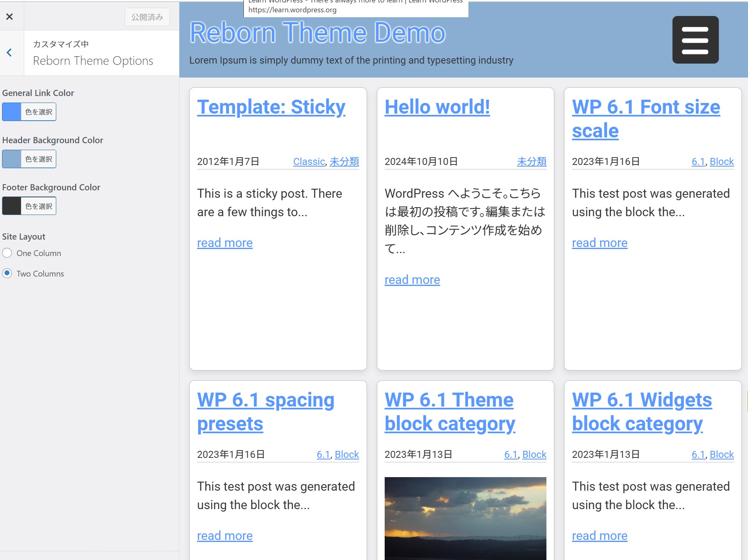Click the 公開済み publish button
The width and height of the screenshot is (748, 560).
147,17
